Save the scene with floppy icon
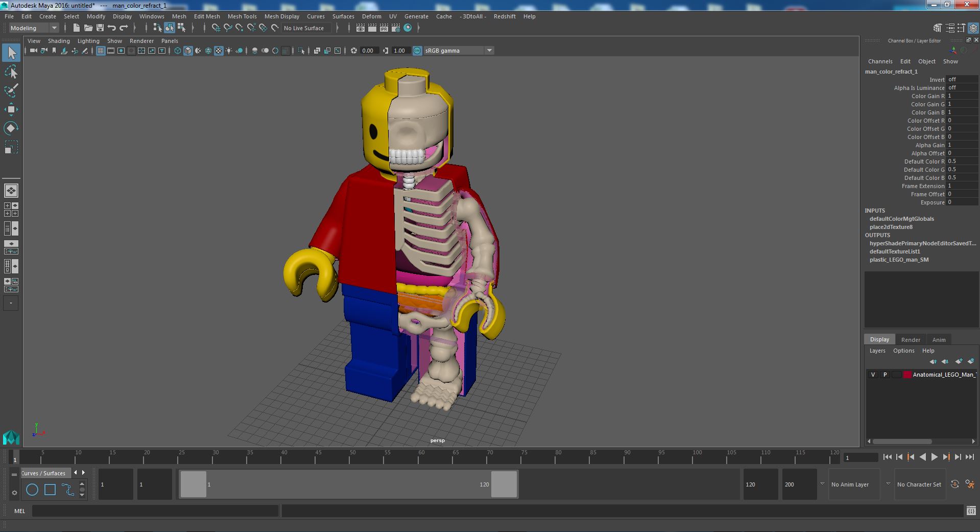Viewport: 980px width, 532px height. (100, 28)
